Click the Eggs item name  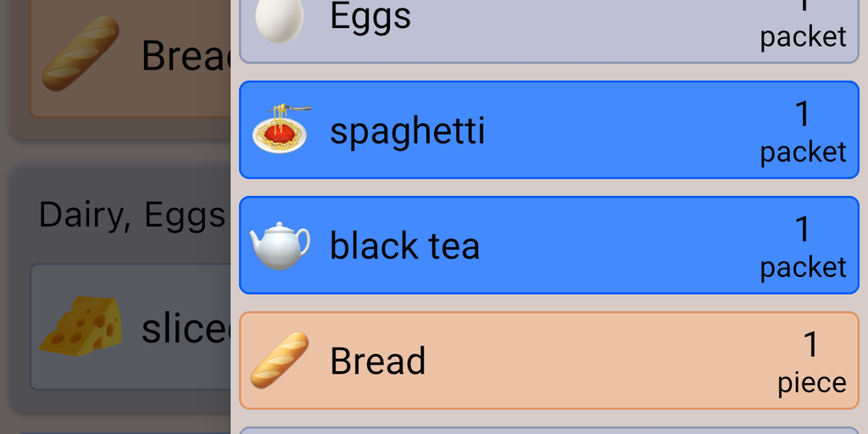(370, 17)
